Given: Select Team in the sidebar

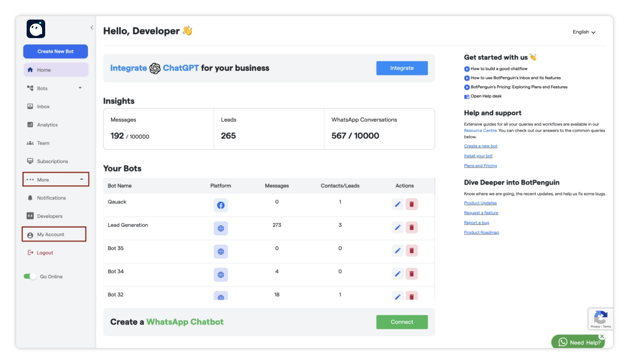Looking at the screenshot, I should click(x=43, y=143).
